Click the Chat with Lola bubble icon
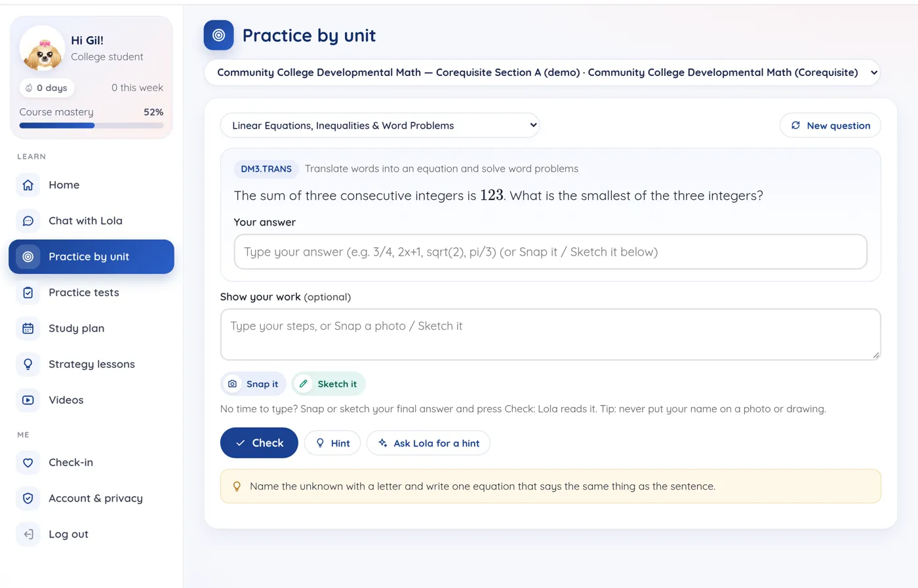The height and width of the screenshot is (588, 918). tap(28, 221)
